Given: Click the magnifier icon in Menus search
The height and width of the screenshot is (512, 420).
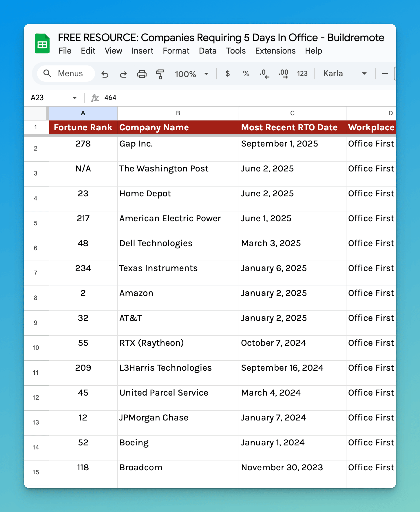Looking at the screenshot, I should click(x=47, y=73).
